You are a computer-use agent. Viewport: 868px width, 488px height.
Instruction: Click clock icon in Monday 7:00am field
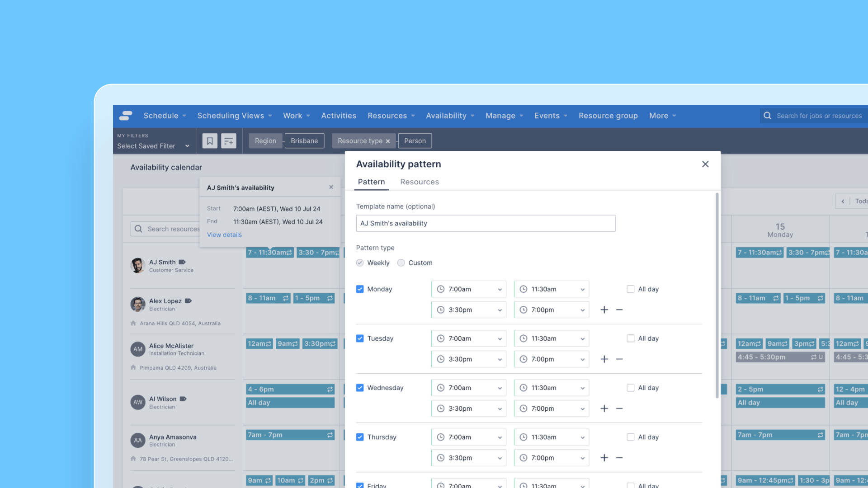pos(441,289)
